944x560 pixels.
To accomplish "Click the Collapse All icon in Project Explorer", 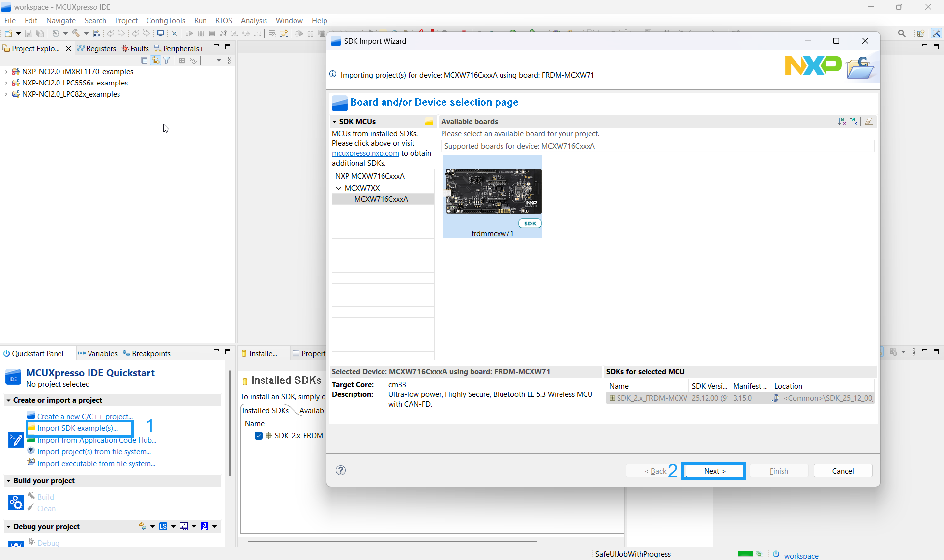I will [x=144, y=60].
